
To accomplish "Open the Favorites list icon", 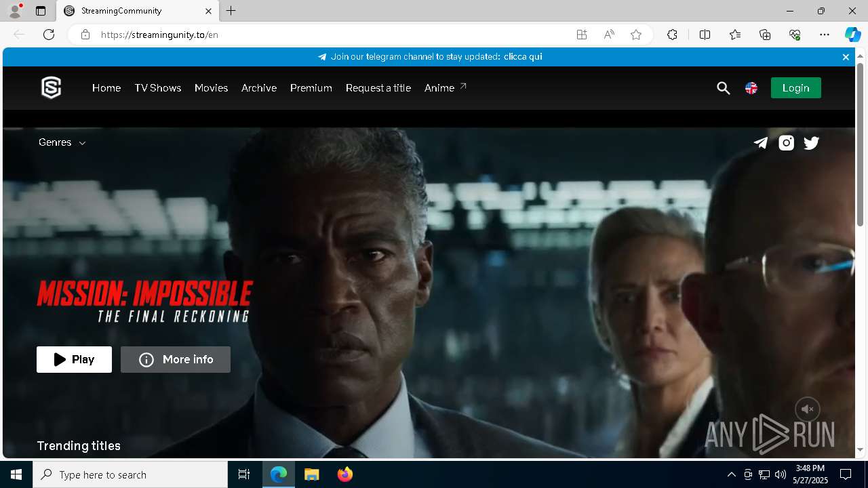I will pyautogui.click(x=735, y=35).
